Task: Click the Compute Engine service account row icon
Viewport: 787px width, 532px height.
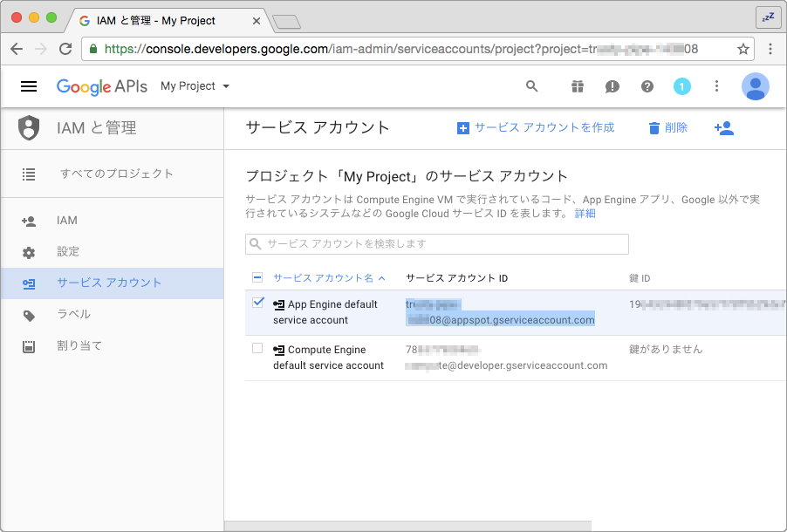Action: (278, 350)
